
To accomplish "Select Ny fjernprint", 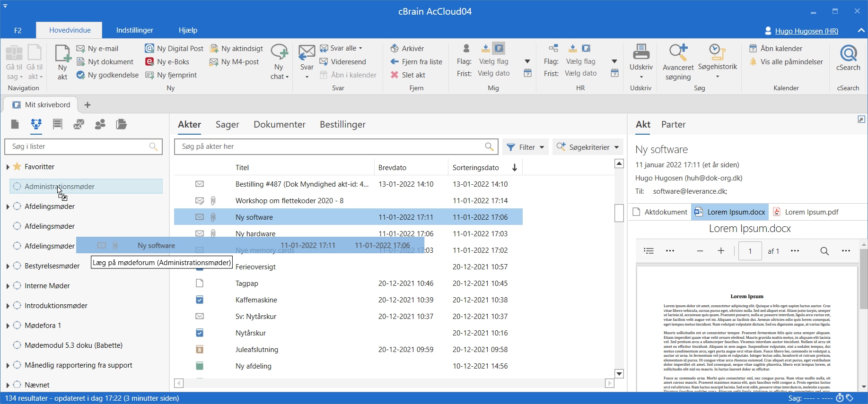I will [x=171, y=75].
